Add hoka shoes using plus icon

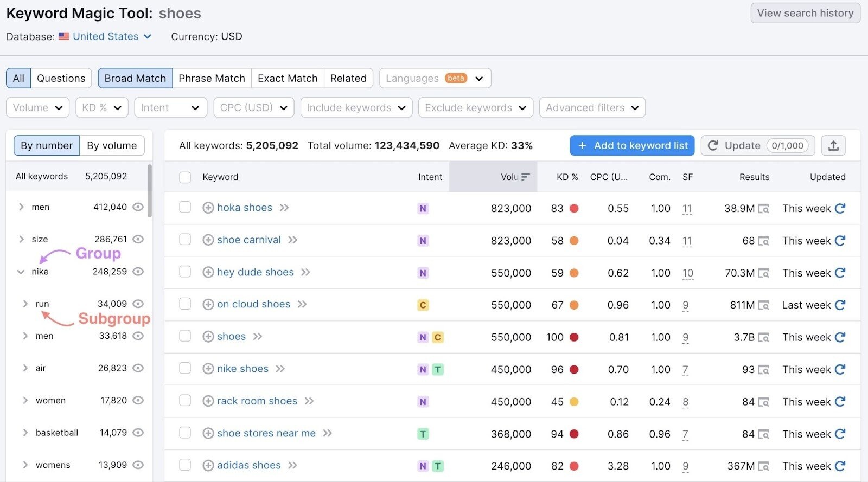click(208, 208)
